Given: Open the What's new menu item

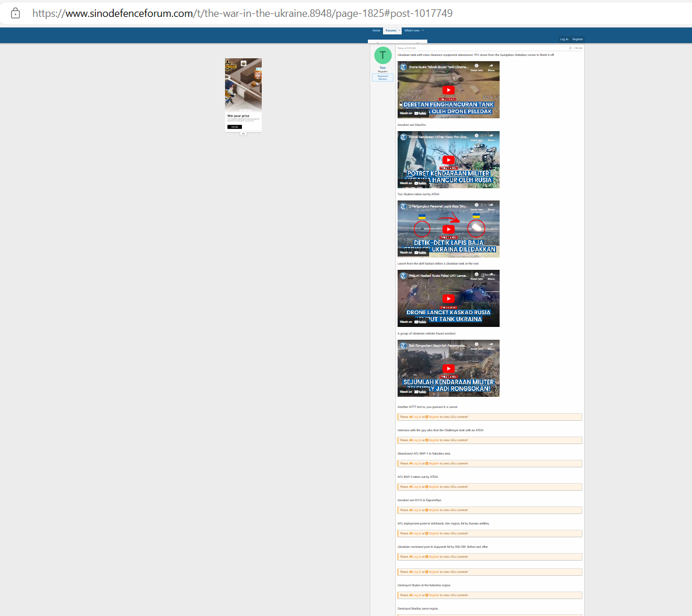Looking at the screenshot, I should click(412, 30).
